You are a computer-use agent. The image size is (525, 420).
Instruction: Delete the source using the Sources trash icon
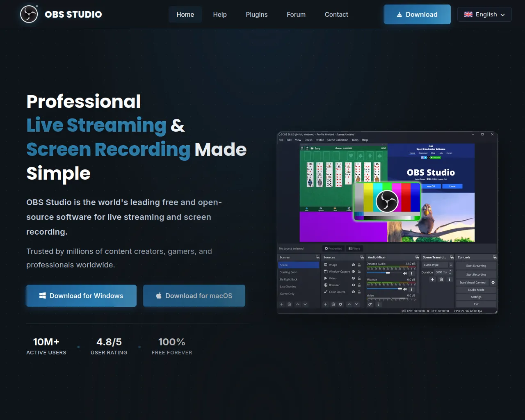[333, 304]
